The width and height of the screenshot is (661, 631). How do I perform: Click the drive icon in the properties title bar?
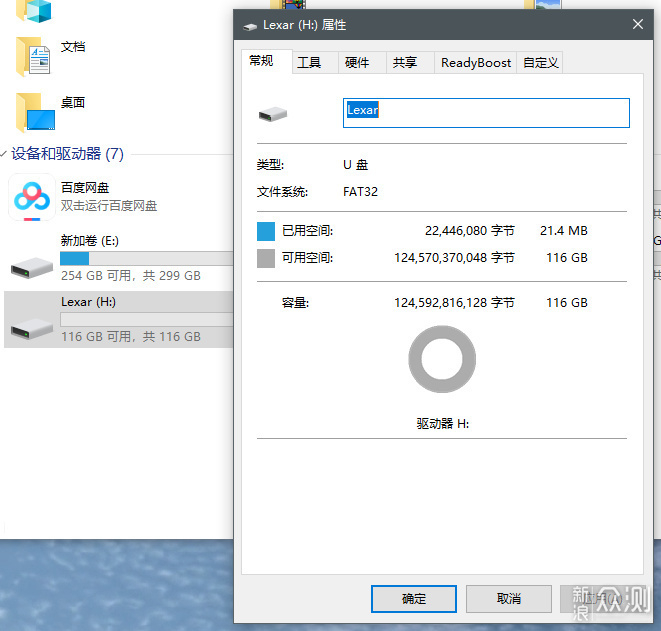pos(250,26)
